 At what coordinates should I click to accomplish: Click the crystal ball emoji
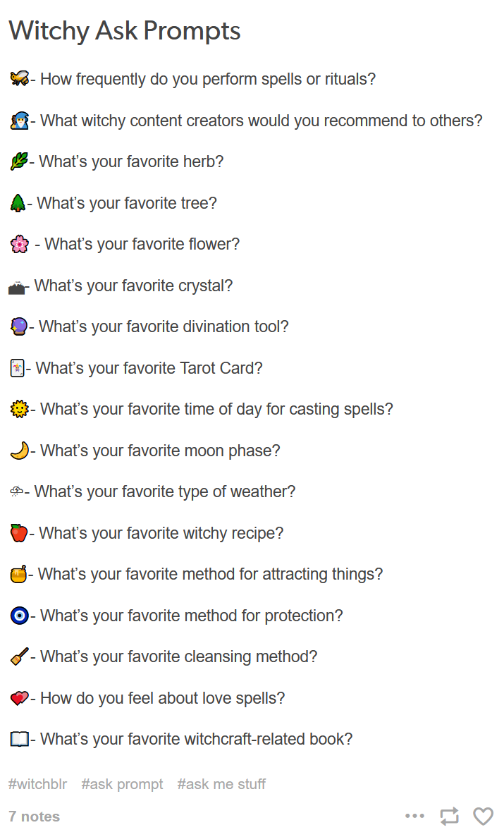pyautogui.click(x=19, y=326)
